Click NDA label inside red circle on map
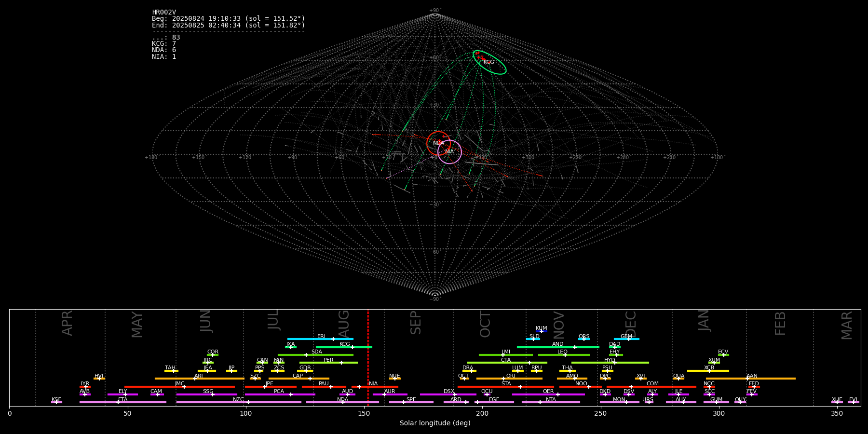The height and width of the screenshot is (434, 868). [x=438, y=143]
